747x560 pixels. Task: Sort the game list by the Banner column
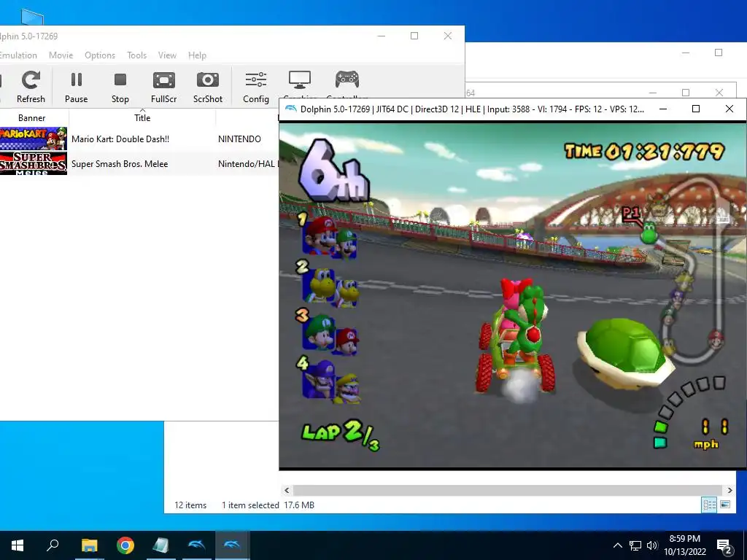(32, 117)
